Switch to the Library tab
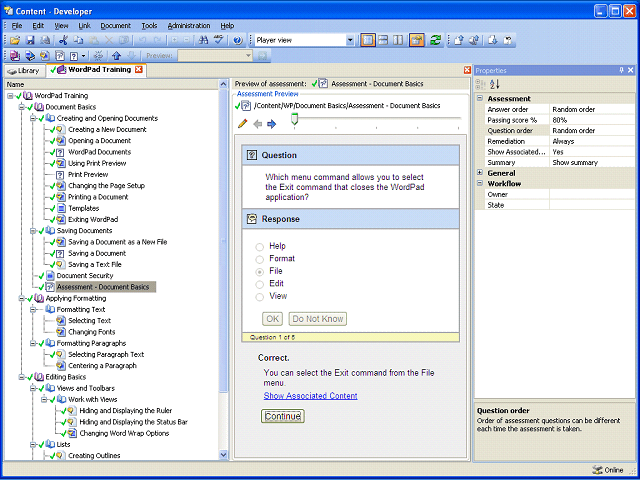 point(24,71)
